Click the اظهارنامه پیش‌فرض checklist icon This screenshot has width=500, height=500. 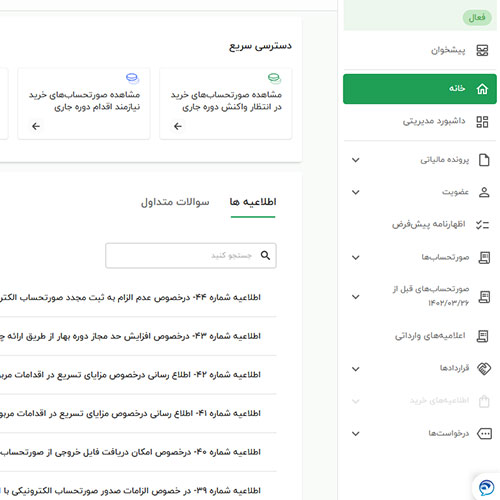click(482, 225)
